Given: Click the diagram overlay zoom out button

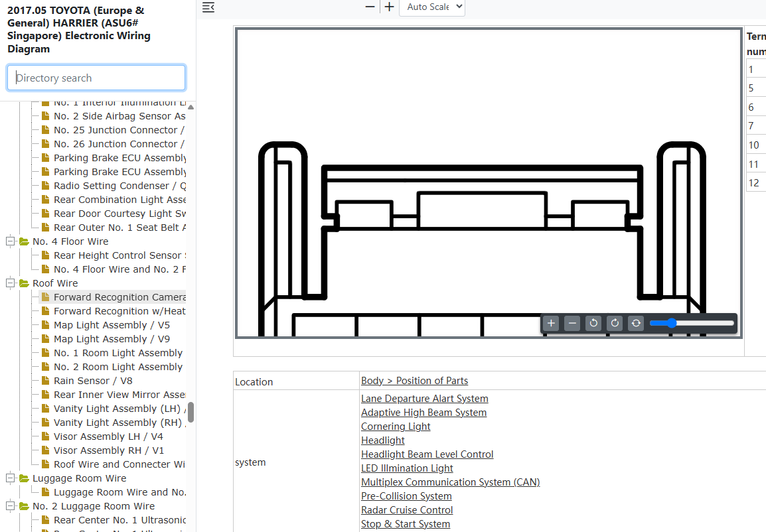Looking at the screenshot, I should pyautogui.click(x=572, y=323).
